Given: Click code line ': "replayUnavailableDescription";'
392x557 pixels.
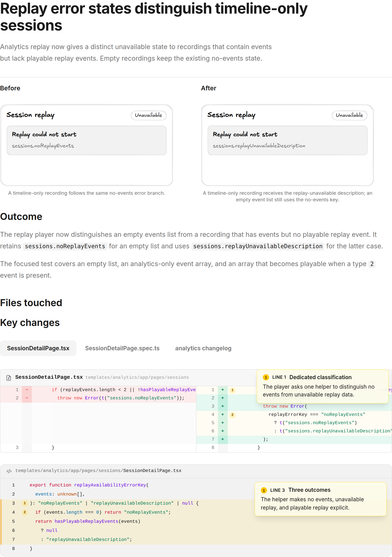Looking at the screenshot, I should [86, 539].
